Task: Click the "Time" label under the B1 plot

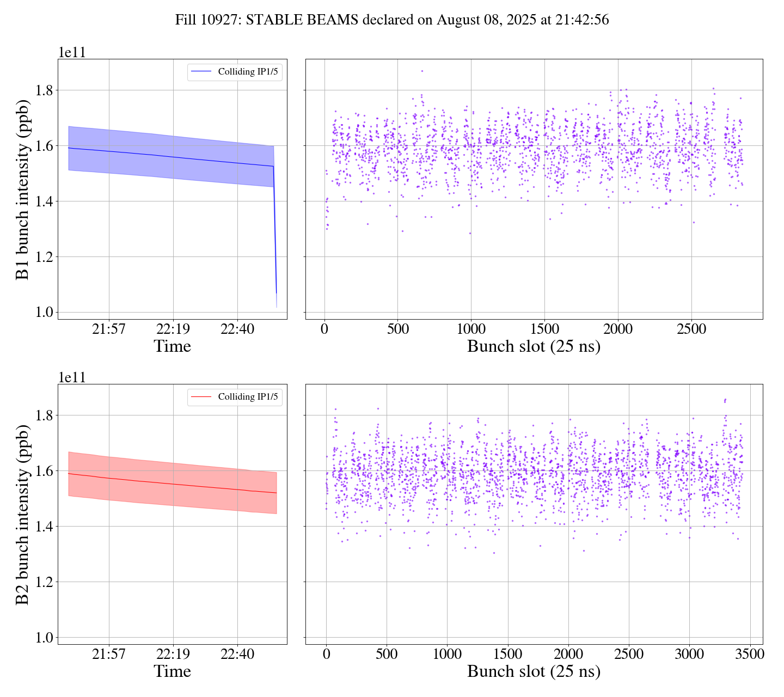Action: [x=172, y=346]
